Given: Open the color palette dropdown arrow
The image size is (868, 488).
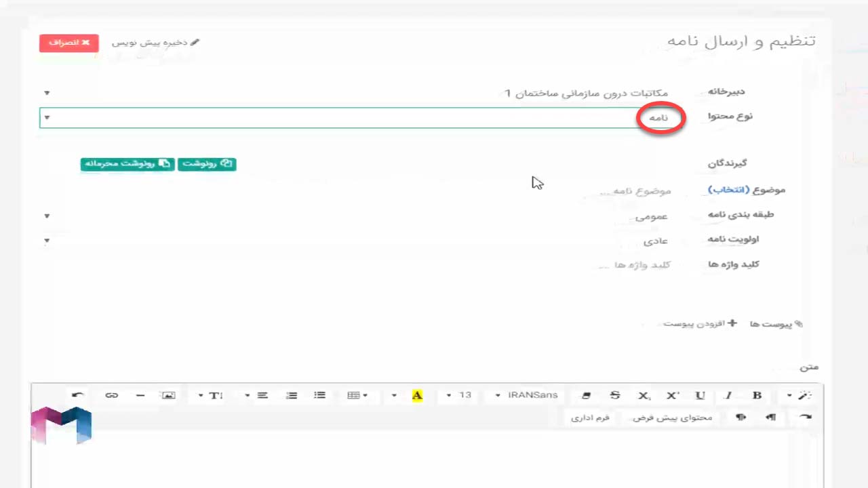Looking at the screenshot, I should pyautogui.click(x=394, y=395).
